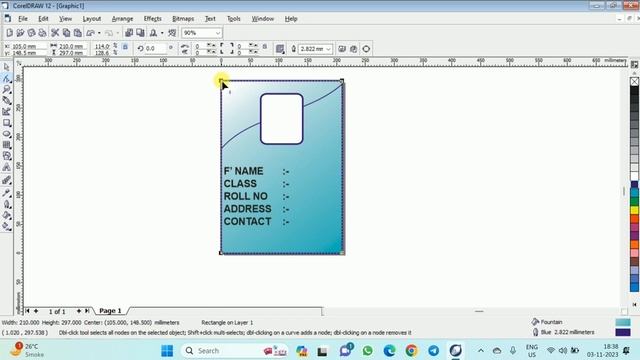Viewport: 640px width, 360px height.
Task: Open the Layout menu
Action: pos(91,19)
